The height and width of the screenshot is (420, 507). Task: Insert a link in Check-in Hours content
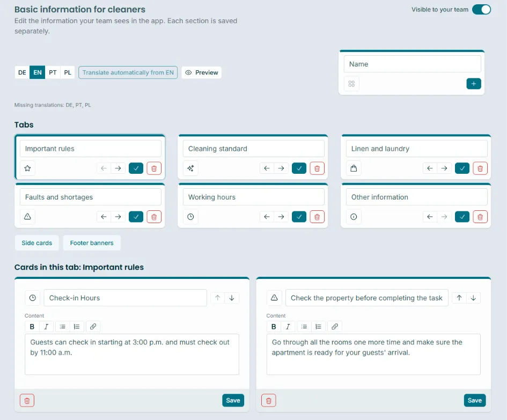point(93,327)
